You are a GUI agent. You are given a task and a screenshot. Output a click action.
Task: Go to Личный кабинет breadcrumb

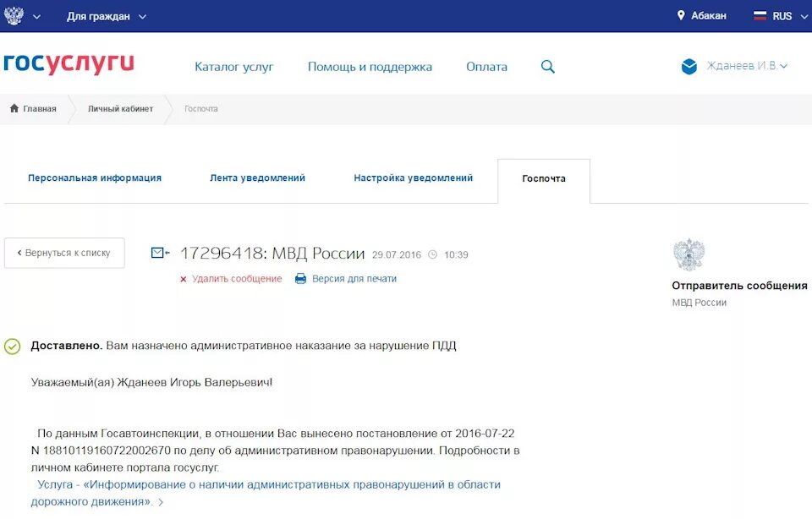point(120,109)
